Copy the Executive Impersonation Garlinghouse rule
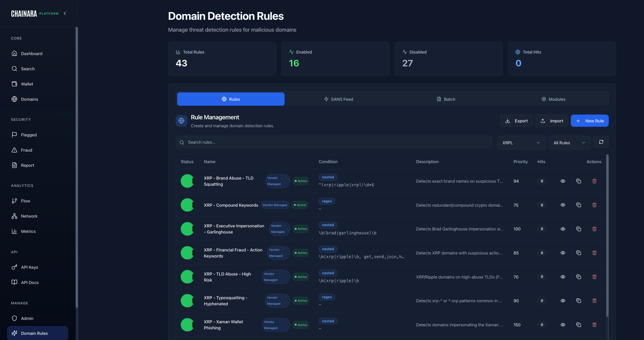This screenshot has width=644, height=340. pos(579,229)
